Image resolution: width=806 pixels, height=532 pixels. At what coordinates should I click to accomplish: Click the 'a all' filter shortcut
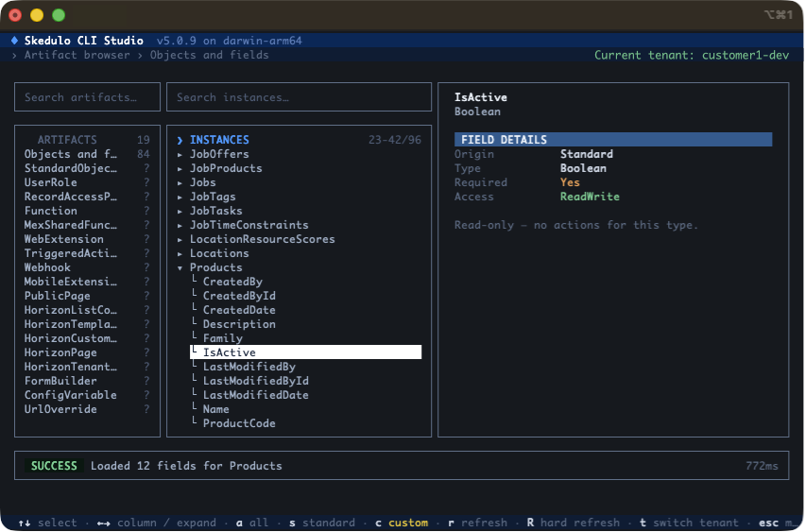point(252,523)
